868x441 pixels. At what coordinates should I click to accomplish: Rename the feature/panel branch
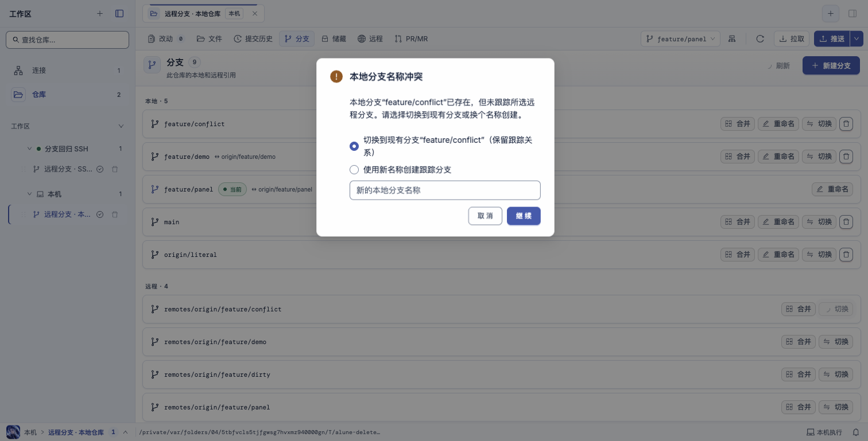pos(832,189)
